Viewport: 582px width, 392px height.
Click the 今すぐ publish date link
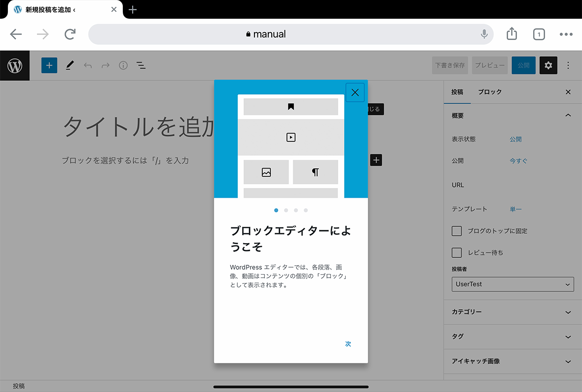click(518, 161)
